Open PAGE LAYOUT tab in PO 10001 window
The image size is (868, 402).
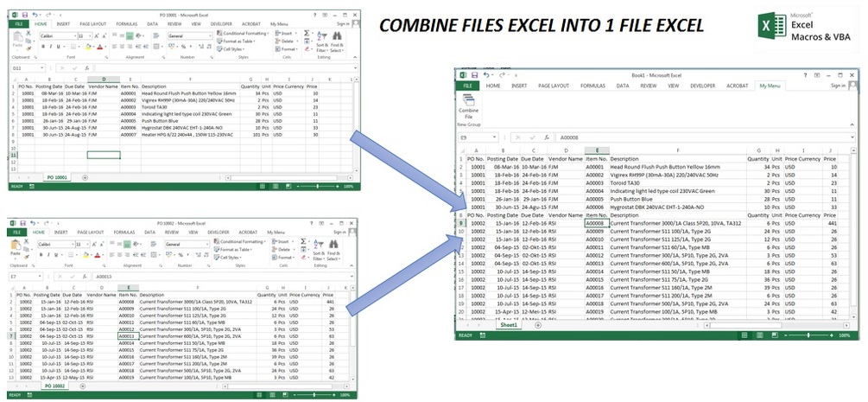[93, 24]
